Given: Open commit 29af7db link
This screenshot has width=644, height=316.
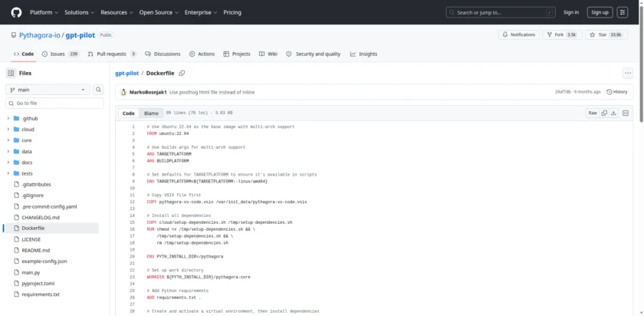Looking at the screenshot, I should coord(563,92).
